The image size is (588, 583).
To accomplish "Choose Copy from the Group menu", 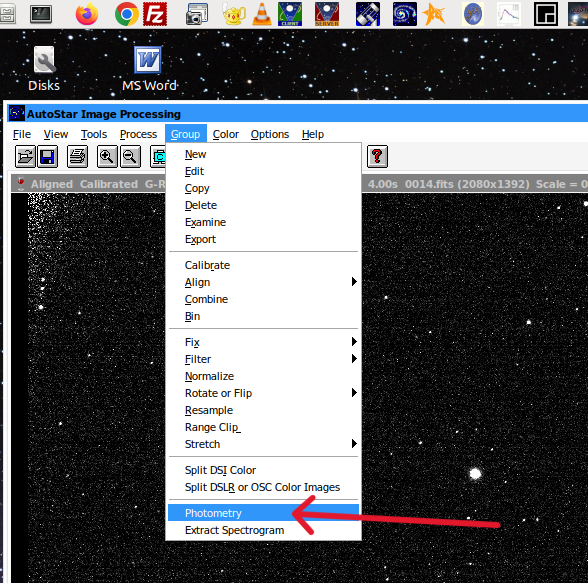I will coord(263,188).
